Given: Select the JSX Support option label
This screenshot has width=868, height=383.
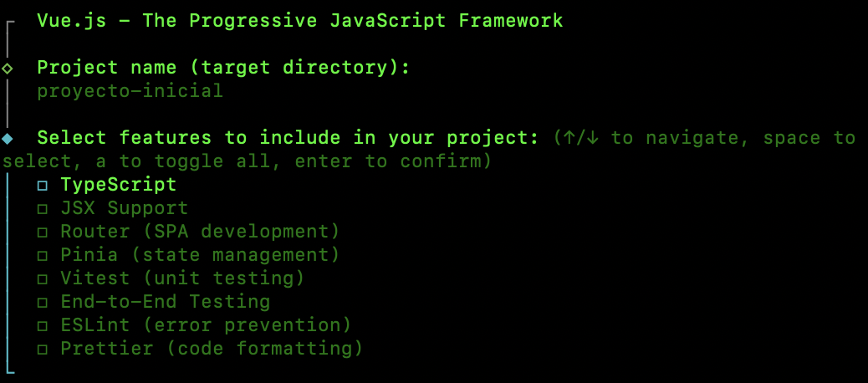Looking at the screenshot, I should [125, 208].
